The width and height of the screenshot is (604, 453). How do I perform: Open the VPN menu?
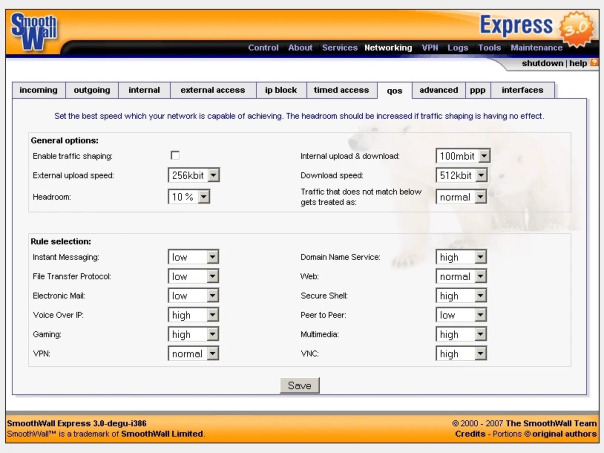430,48
